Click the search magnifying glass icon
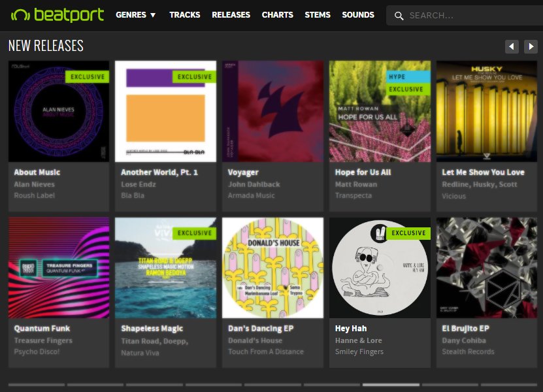Screen dimensions: 543x392 click(x=399, y=15)
